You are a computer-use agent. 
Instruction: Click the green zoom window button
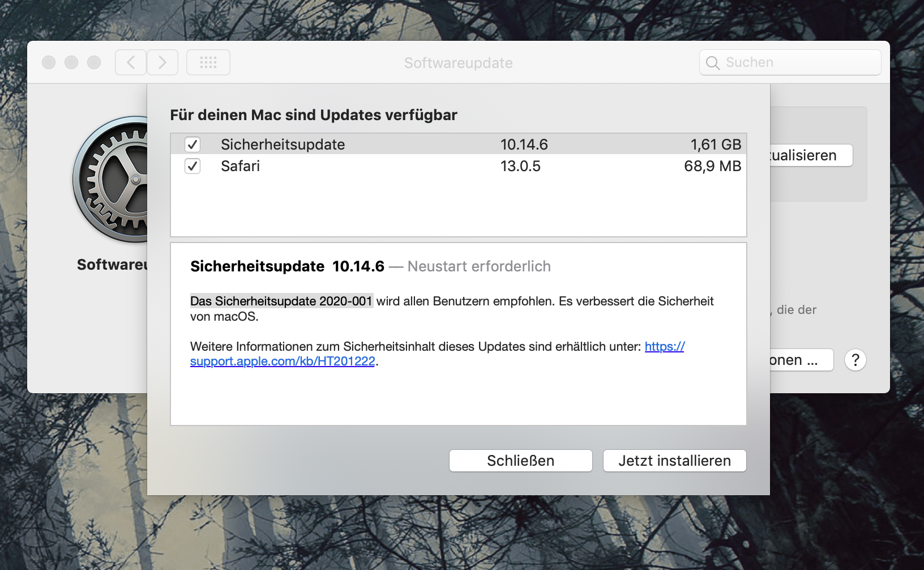94,62
